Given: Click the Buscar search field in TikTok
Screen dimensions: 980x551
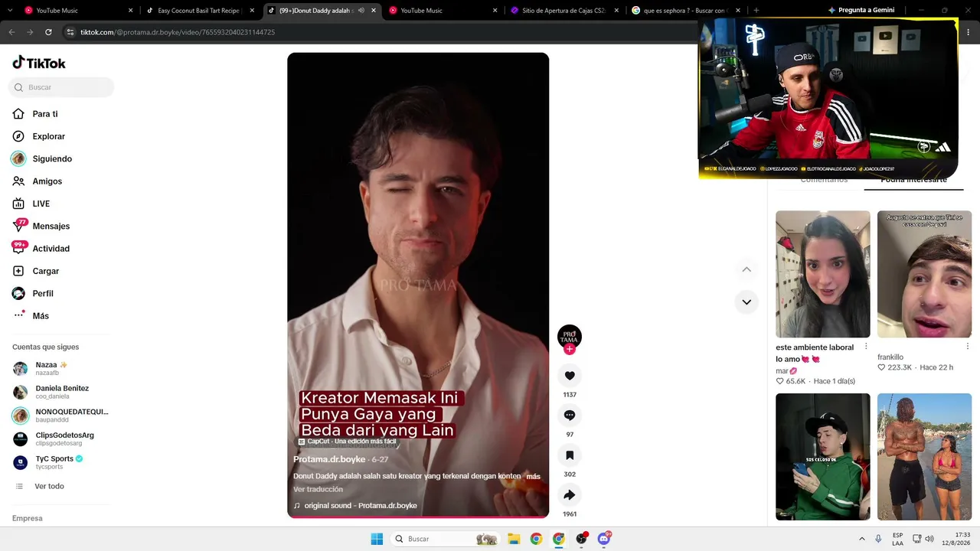Looking at the screenshot, I should 61,87.
